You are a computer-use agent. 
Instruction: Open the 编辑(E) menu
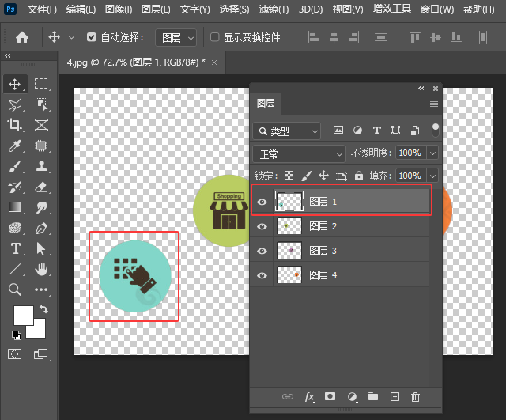(x=81, y=9)
